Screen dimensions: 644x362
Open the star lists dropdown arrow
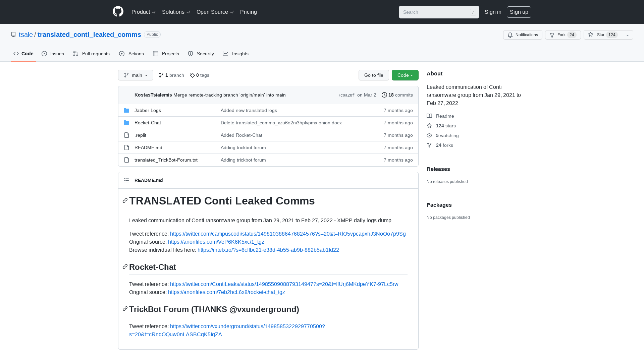click(628, 35)
